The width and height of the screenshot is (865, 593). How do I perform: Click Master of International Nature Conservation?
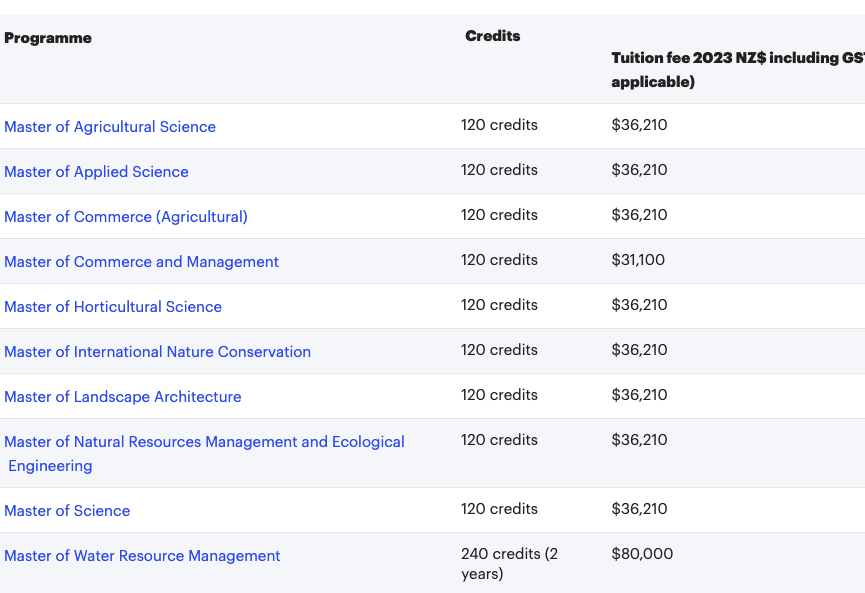pos(157,352)
